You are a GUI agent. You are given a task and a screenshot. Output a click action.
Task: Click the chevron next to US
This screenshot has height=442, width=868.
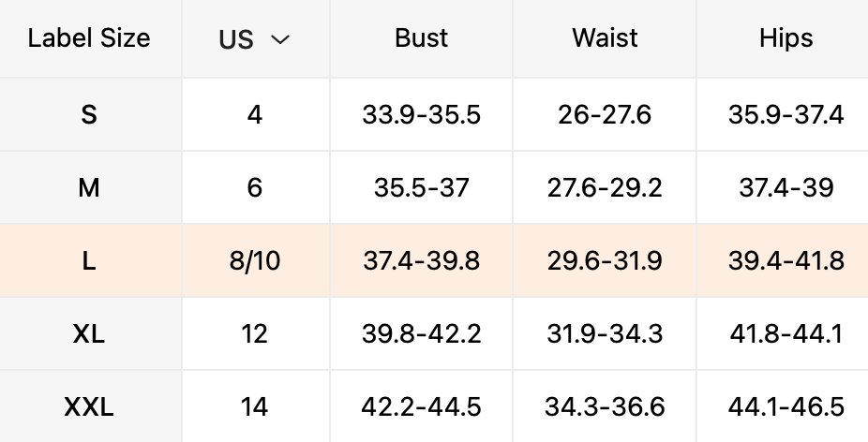pos(280,39)
